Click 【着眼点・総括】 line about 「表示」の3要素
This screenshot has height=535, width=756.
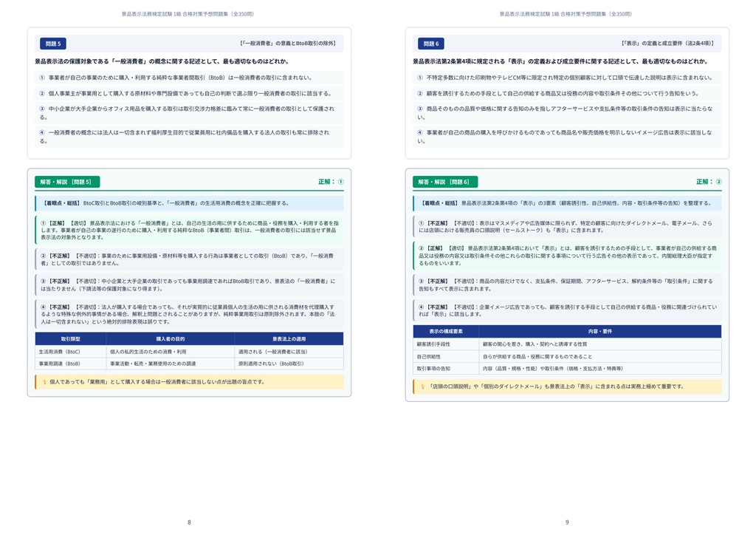[567, 203]
